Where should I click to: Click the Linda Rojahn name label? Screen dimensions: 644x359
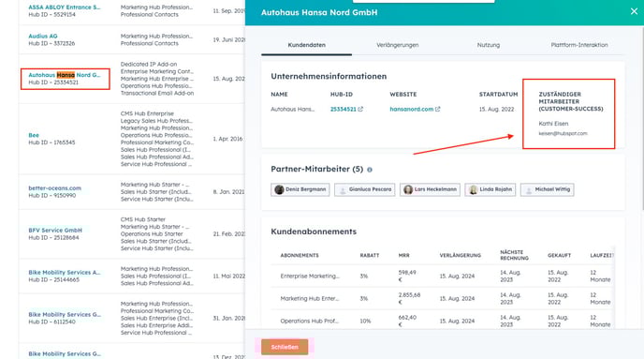(496, 189)
